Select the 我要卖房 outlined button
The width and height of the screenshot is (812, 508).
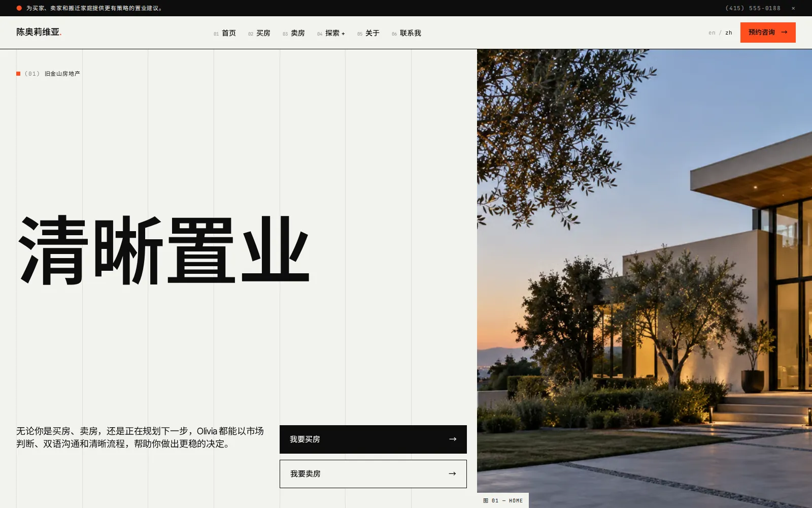click(x=373, y=474)
